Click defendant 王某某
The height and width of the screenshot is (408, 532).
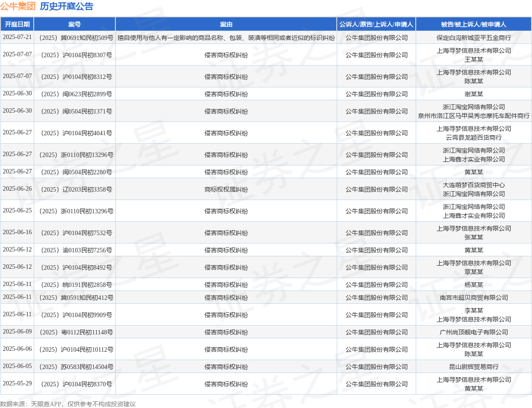pyautogui.click(x=473, y=59)
